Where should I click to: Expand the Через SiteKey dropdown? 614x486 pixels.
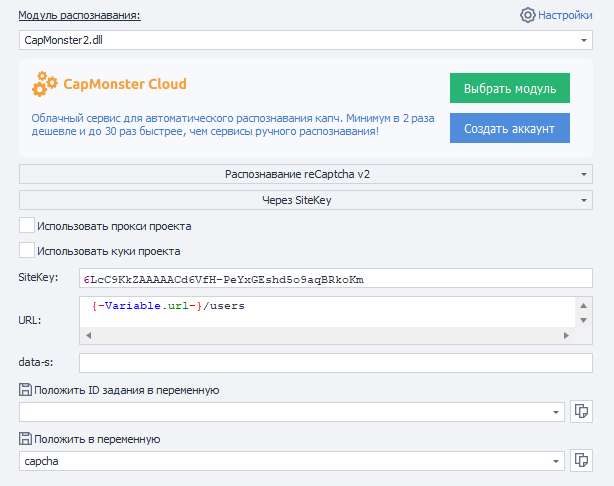[x=306, y=200]
